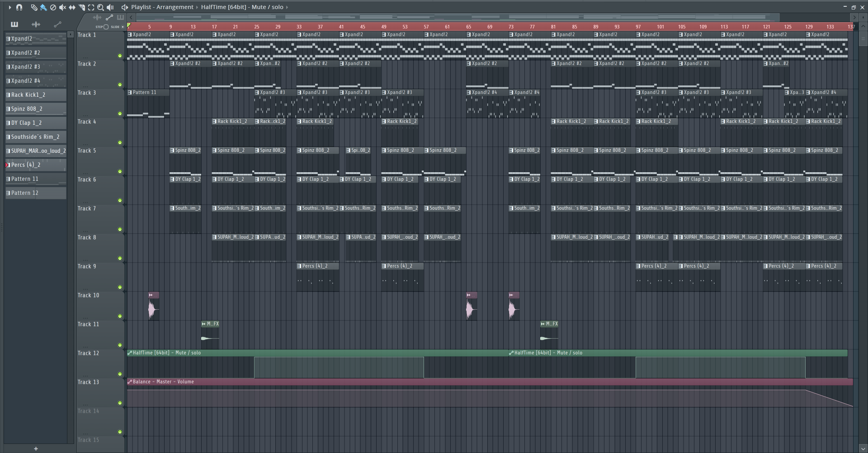The height and width of the screenshot is (453, 868).
Task: Select Percs (4)_2 in the picker
Action: point(36,165)
